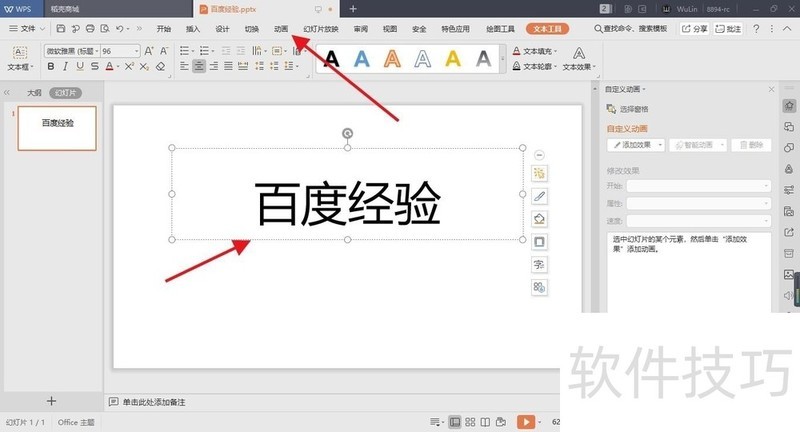Viewport: 800px width, 432px height.
Task: Select slide 1 thumbnail 百度经验
Action: pyautogui.click(x=57, y=128)
